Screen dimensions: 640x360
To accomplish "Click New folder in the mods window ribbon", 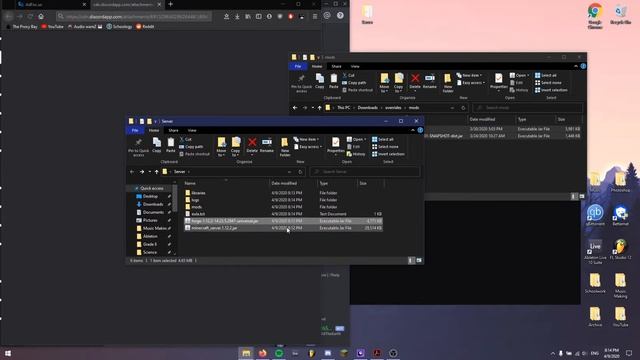I will 448,83.
